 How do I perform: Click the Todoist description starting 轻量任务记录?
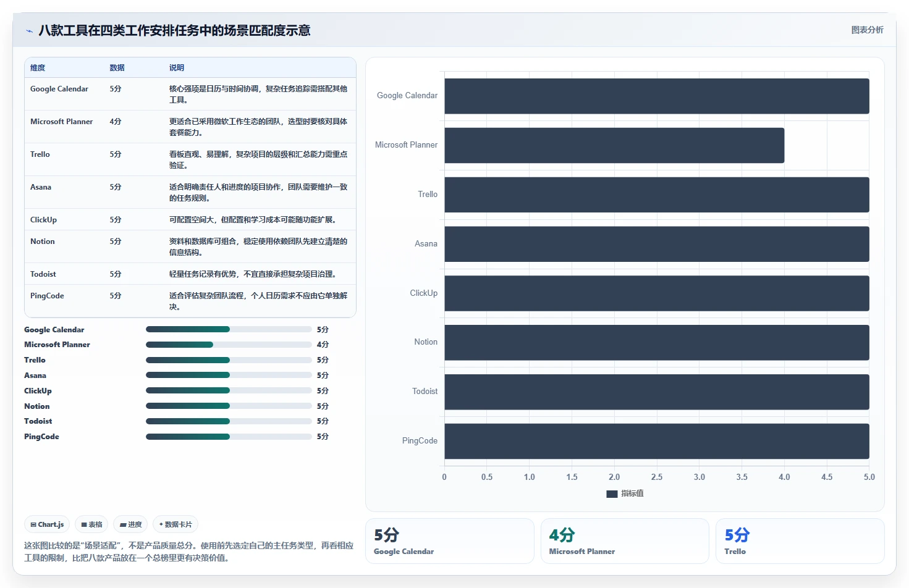pos(253,274)
